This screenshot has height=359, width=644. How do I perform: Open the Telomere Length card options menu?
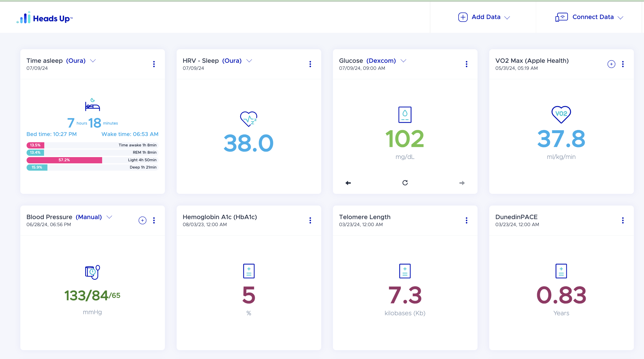(467, 220)
